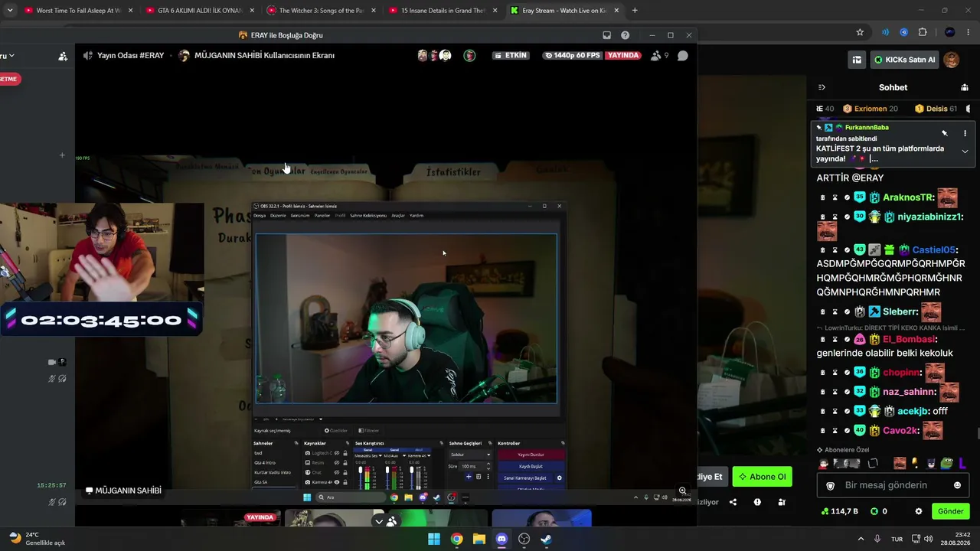Image resolution: width=980 pixels, height=551 pixels.
Task: Open Steam from the Windows taskbar
Action: pyautogui.click(x=546, y=539)
